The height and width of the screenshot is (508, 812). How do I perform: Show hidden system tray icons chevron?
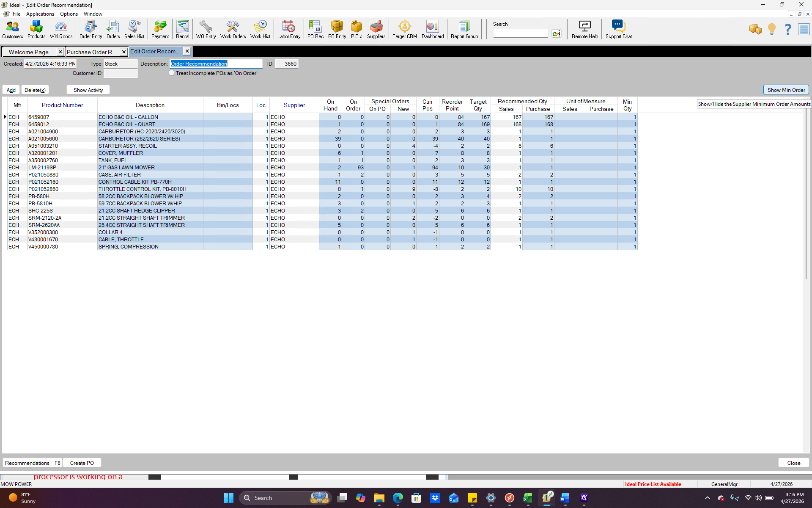point(708,498)
